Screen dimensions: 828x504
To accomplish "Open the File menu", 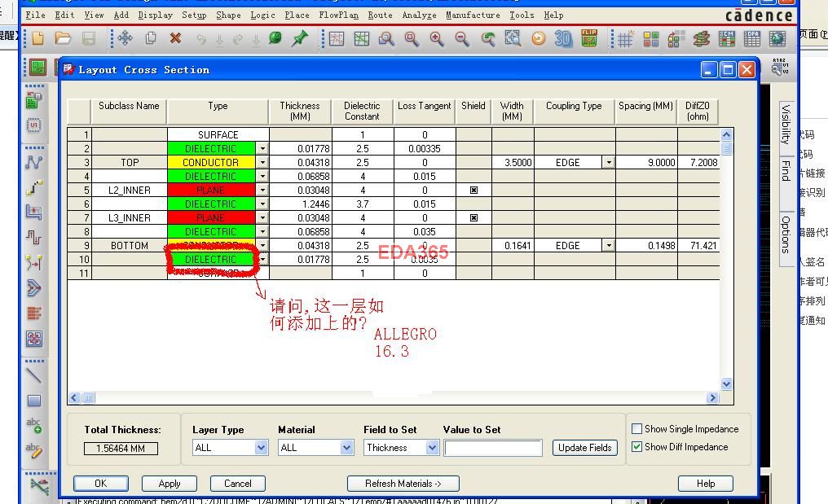I will coord(35,15).
